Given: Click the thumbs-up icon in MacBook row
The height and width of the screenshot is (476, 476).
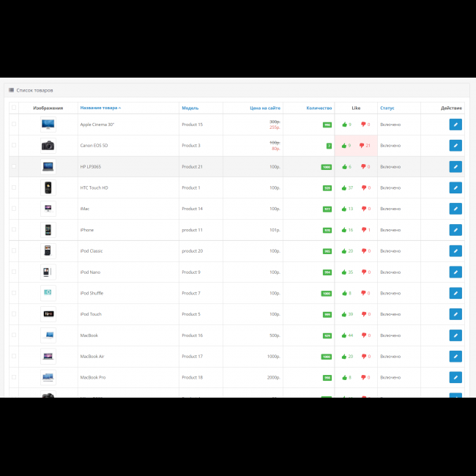Looking at the screenshot, I should [344, 335].
